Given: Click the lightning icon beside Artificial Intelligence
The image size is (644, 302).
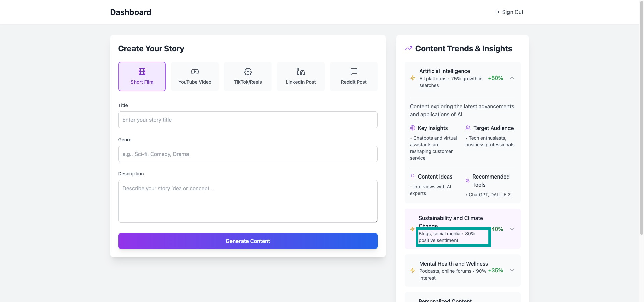Looking at the screenshot, I should click(x=413, y=78).
